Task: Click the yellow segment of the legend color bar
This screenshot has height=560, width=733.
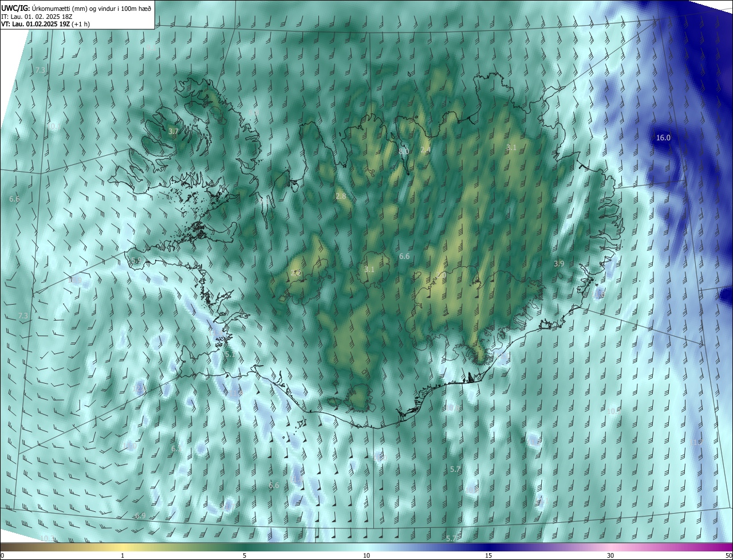Action: pyautogui.click(x=123, y=547)
